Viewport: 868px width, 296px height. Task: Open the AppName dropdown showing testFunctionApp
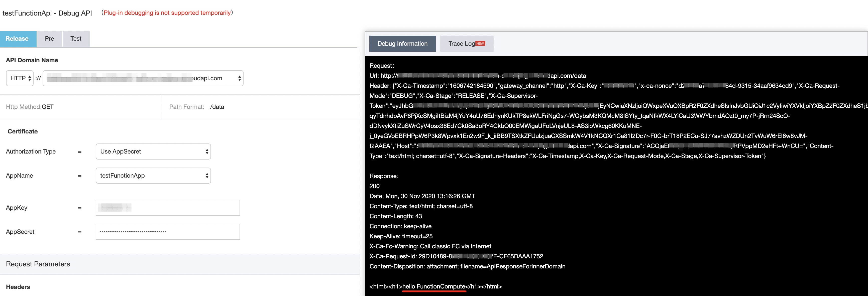[153, 176]
